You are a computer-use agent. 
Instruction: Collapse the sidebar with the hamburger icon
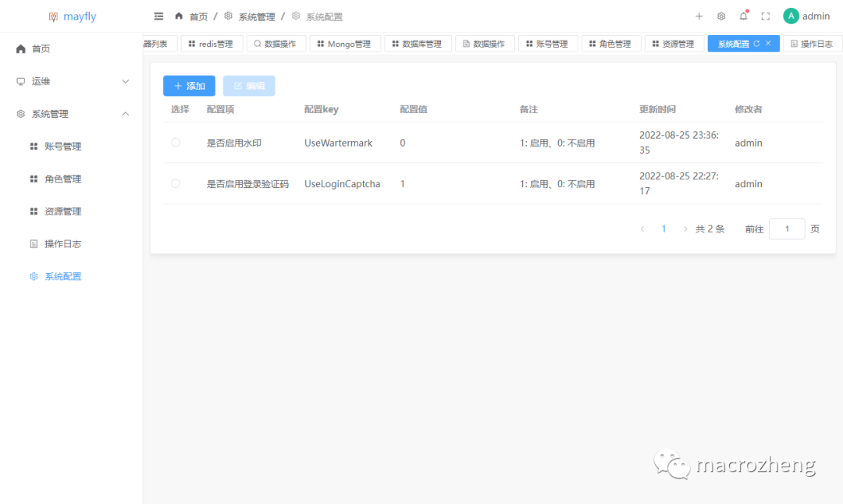pos(158,16)
